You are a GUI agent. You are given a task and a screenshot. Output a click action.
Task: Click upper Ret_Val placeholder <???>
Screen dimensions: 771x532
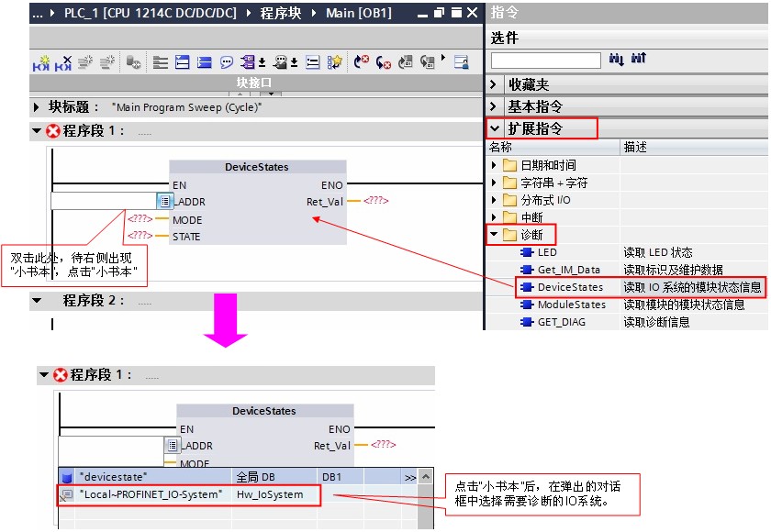[x=375, y=201]
